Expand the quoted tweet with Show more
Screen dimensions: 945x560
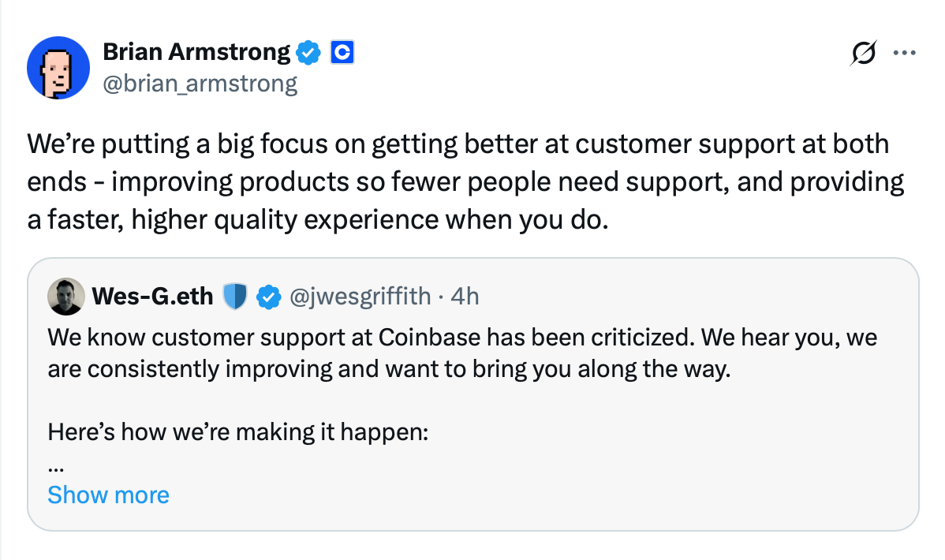[x=108, y=495]
